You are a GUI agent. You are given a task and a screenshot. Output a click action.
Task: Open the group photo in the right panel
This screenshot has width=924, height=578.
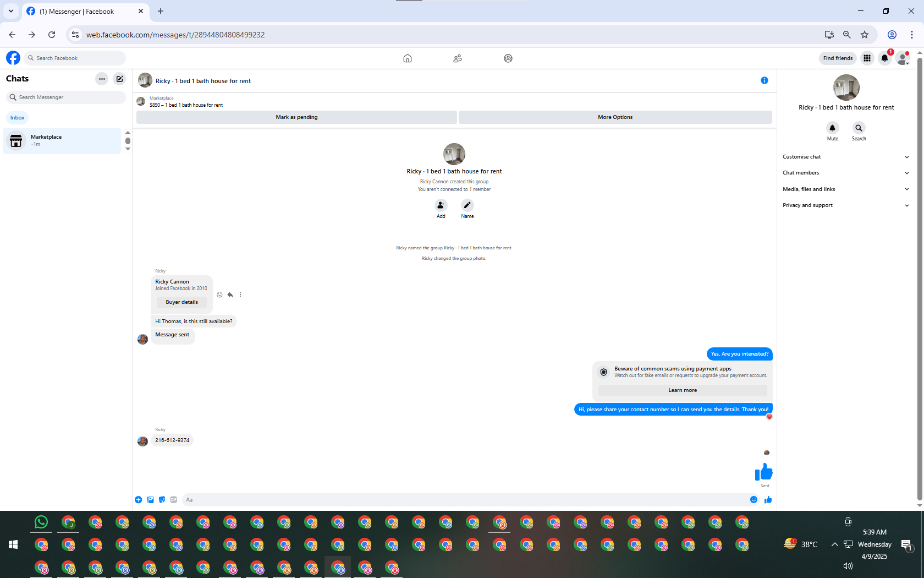point(846,88)
